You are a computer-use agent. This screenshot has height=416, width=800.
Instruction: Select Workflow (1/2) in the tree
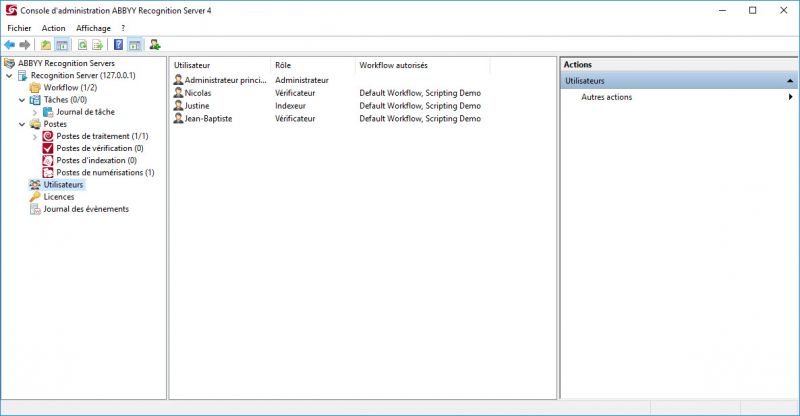(70, 88)
